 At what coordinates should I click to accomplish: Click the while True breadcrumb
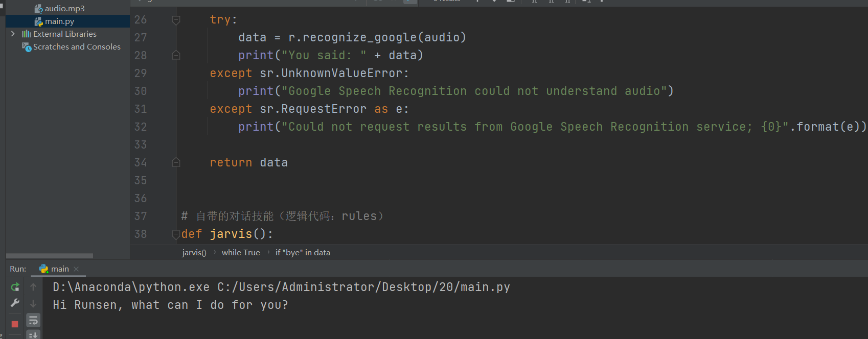click(241, 253)
